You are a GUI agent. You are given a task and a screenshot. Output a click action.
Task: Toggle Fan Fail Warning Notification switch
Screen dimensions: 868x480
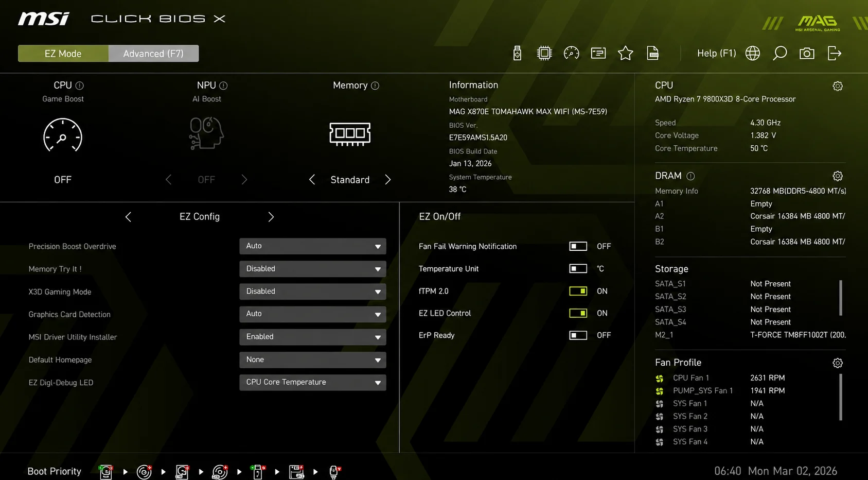click(578, 246)
